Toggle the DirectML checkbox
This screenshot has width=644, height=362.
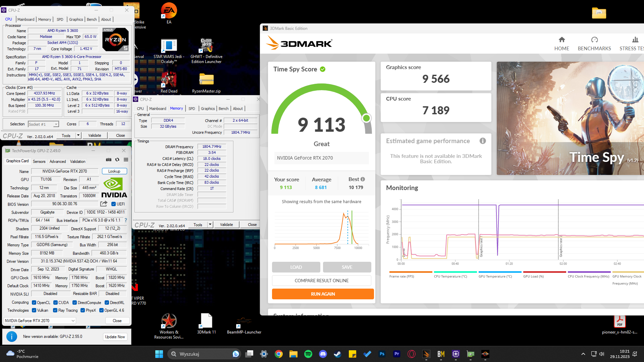tap(107, 302)
